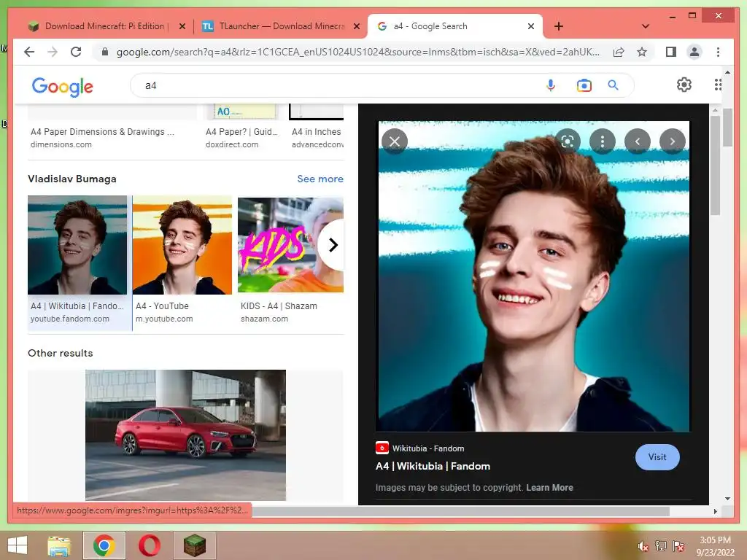
Task: Open A4 in Inches result
Action: click(317, 132)
